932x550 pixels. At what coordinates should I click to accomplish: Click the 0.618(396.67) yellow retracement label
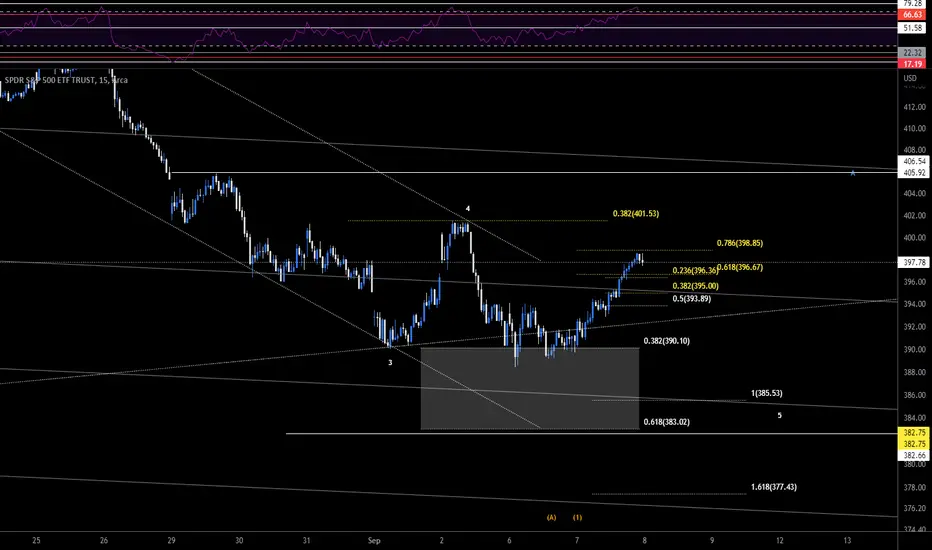tap(741, 268)
